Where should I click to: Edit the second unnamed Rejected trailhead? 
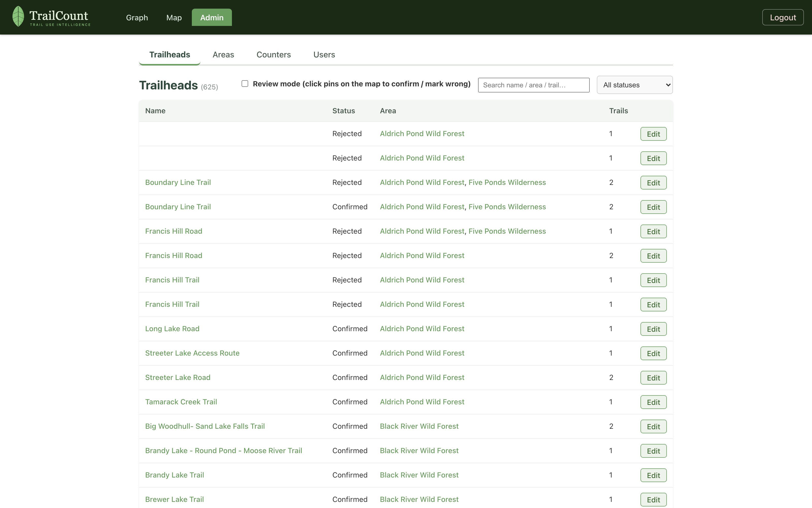653,158
